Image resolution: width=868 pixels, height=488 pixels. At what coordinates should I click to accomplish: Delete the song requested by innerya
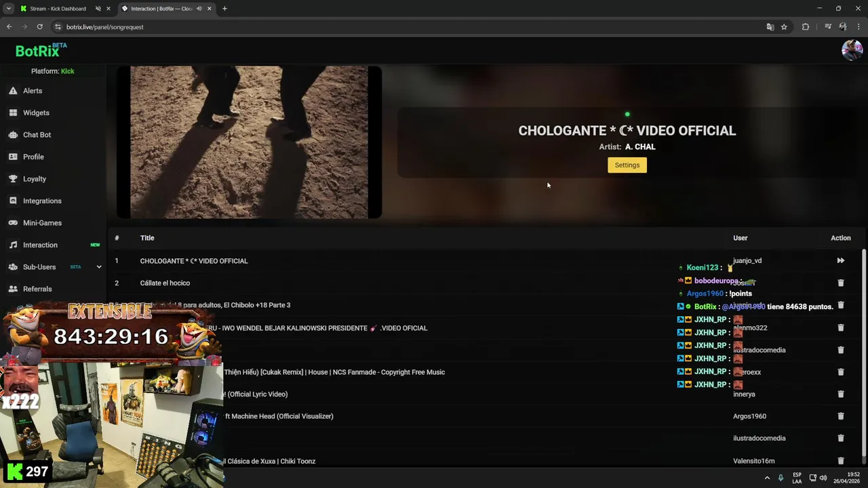pyautogui.click(x=840, y=394)
